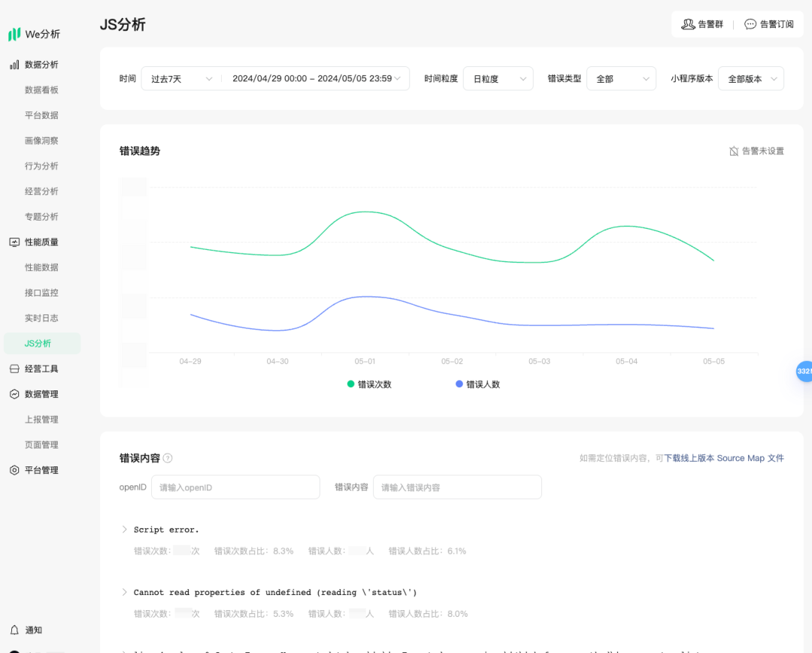
Task: Open 行为分析 in the sidebar
Action: pos(41,166)
